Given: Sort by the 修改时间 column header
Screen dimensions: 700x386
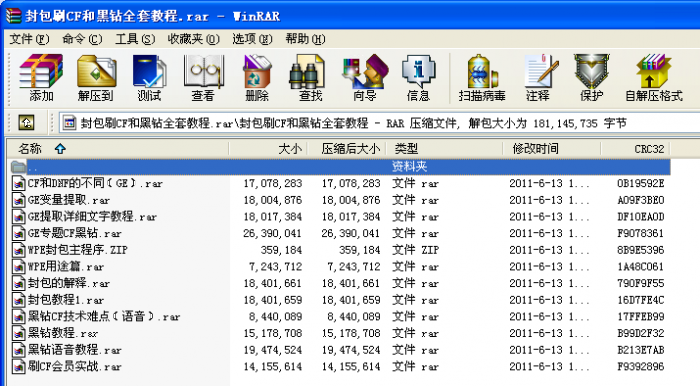Looking at the screenshot, I should [x=551, y=149].
